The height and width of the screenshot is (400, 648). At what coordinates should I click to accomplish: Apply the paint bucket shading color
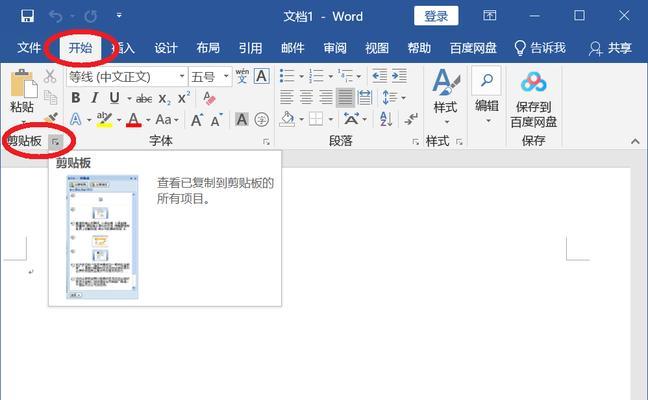287,119
